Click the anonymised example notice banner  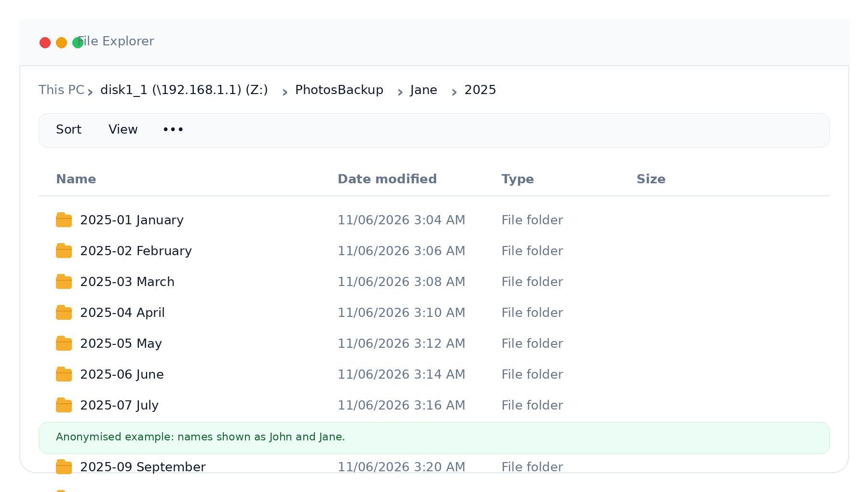[434, 438]
